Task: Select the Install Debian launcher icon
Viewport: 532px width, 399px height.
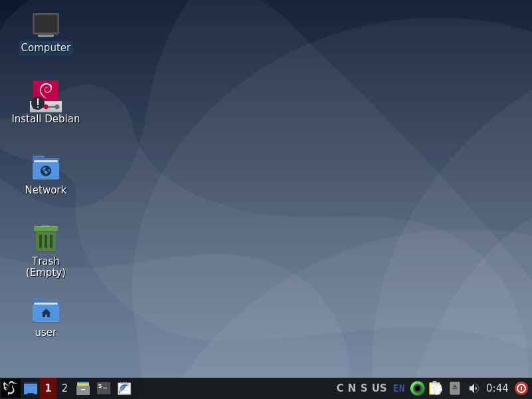Action: point(46,96)
